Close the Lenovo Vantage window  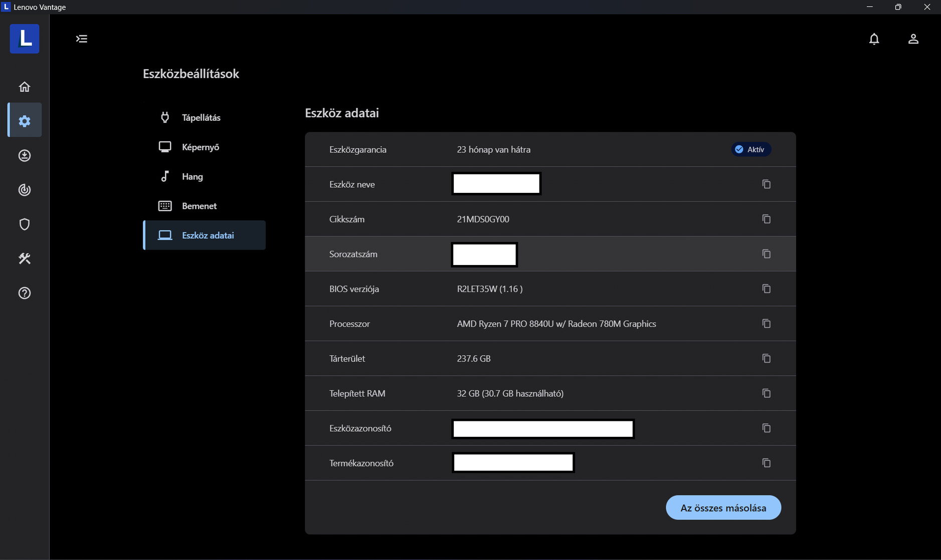click(x=927, y=7)
